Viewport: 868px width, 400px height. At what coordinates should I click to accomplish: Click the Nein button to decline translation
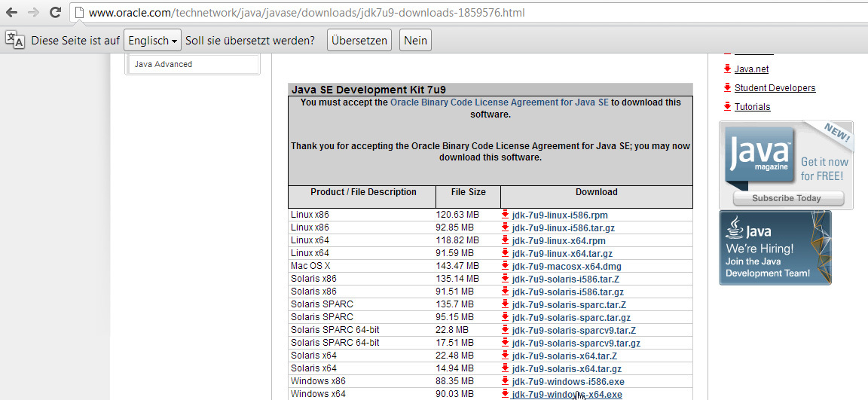[x=415, y=41]
